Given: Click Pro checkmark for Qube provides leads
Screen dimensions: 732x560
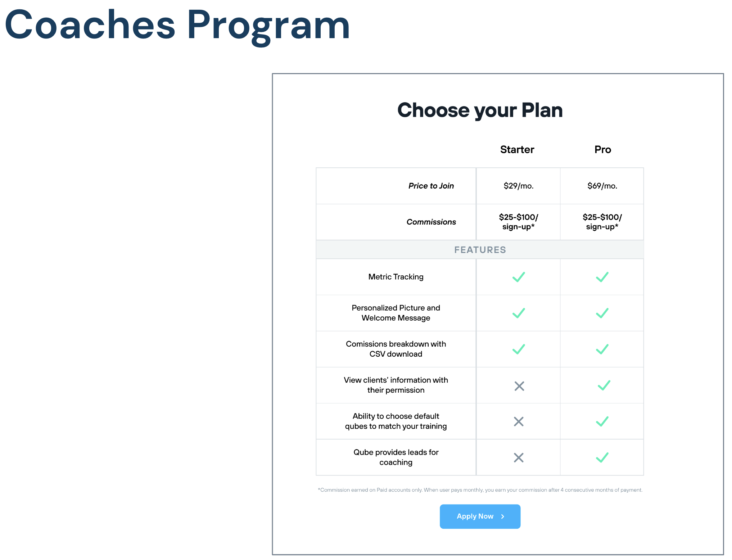Looking at the screenshot, I should click(x=602, y=457).
